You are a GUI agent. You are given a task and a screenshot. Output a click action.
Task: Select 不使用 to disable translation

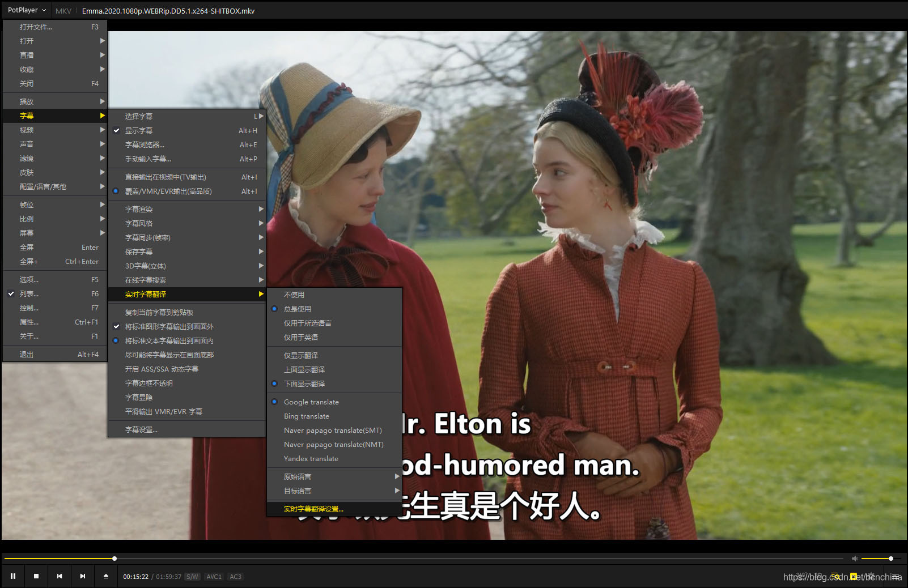[x=334, y=295]
